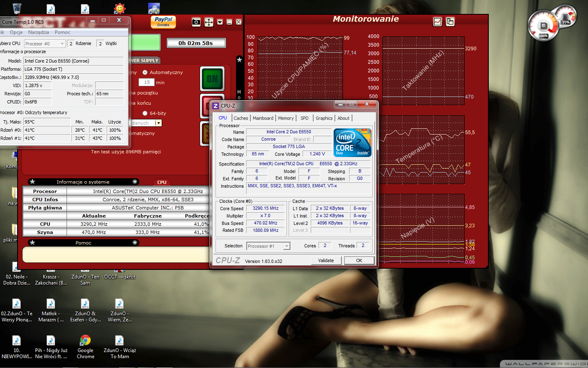Take a screenshot with OCCT camera icon
This screenshot has width=588, height=368.
196,22
